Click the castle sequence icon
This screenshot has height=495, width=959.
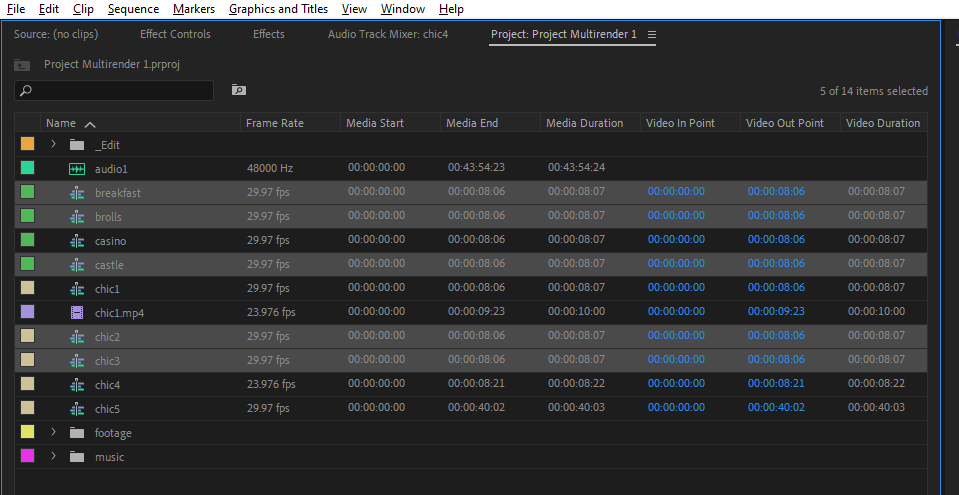click(x=77, y=265)
